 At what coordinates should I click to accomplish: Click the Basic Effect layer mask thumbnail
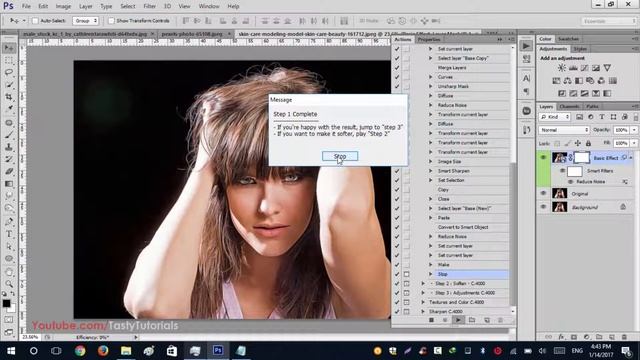(x=582, y=158)
